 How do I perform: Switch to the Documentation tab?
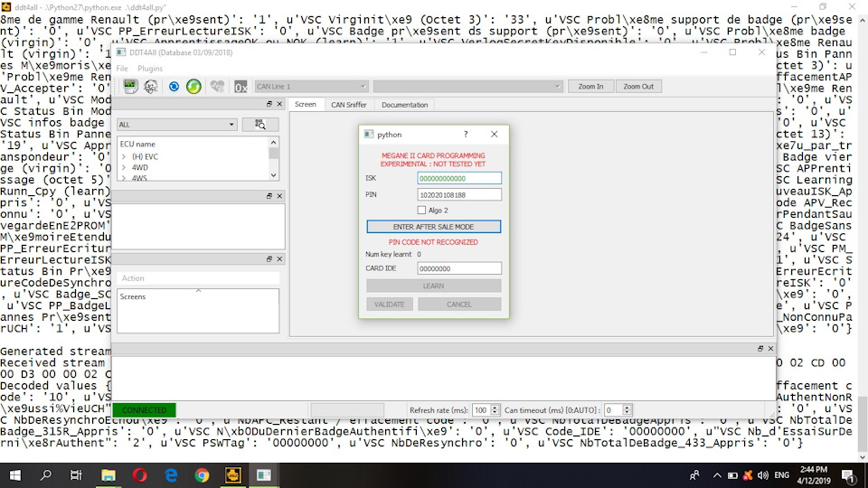tap(405, 105)
